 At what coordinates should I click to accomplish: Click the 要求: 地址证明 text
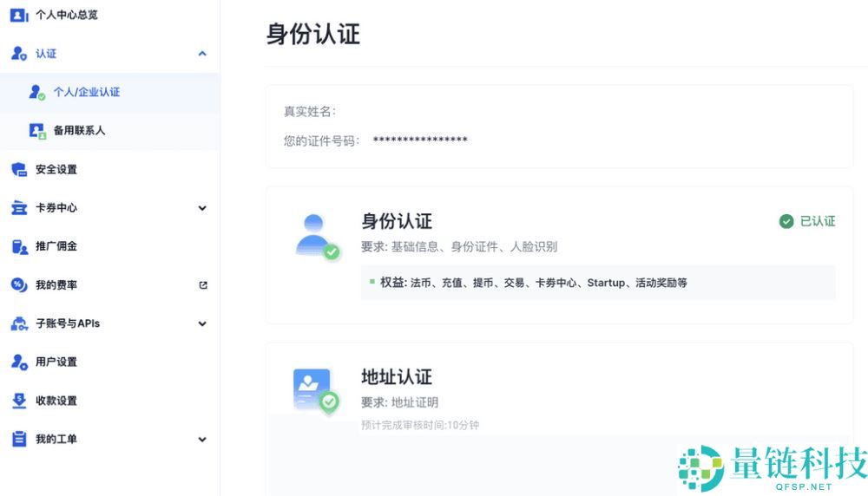click(x=399, y=402)
